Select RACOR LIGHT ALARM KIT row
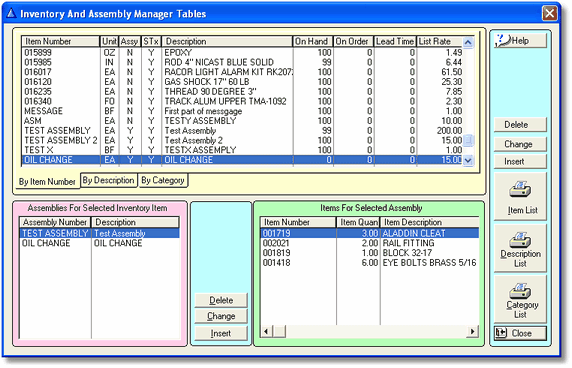The height and width of the screenshot is (368, 572). click(242, 72)
